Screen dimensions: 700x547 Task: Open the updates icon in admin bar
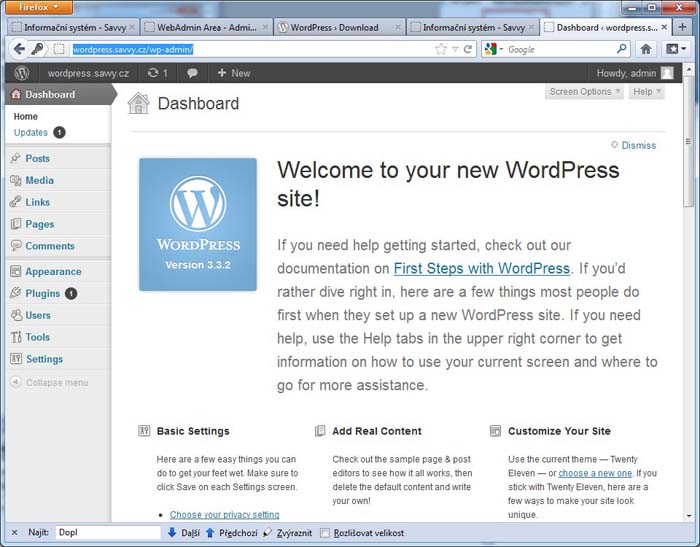coord(157,73)
